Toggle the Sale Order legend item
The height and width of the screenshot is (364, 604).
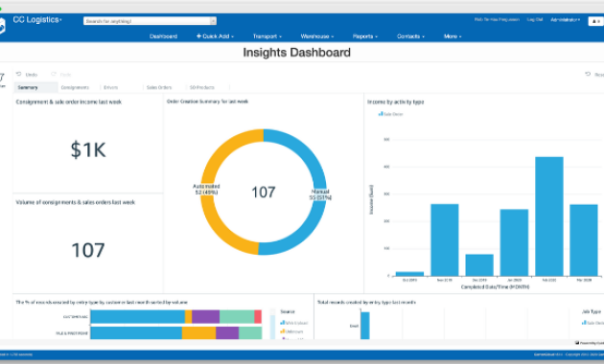click(x=390, y=114)
